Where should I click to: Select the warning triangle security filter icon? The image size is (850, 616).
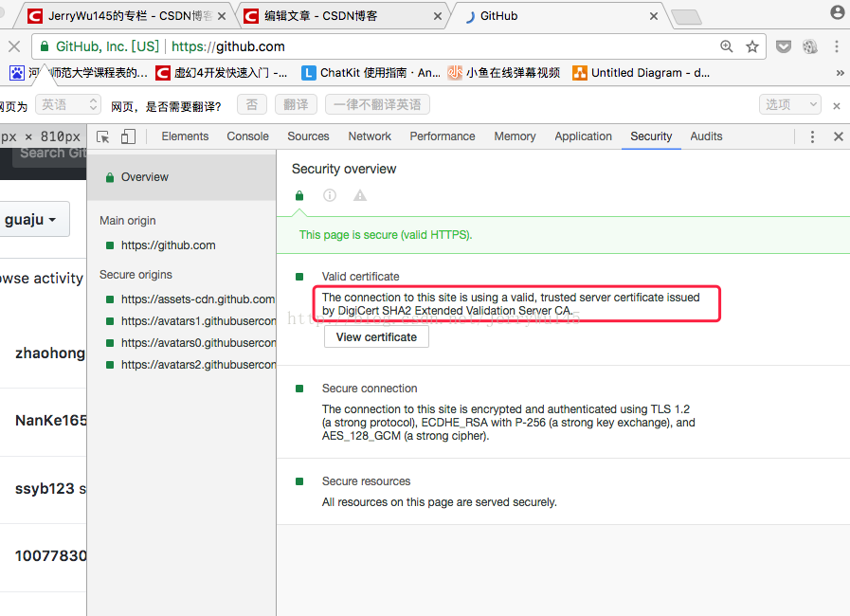(360, 195)
